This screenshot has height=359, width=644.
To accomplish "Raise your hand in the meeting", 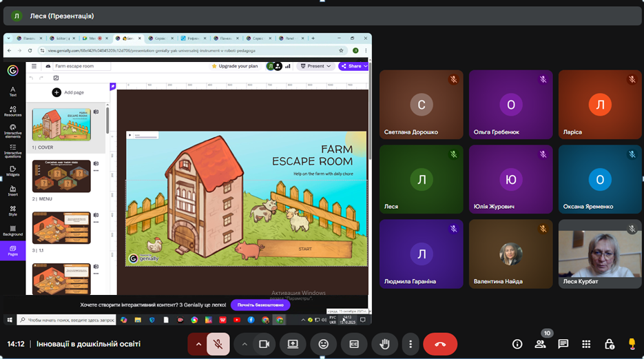I will click(384, 344).
